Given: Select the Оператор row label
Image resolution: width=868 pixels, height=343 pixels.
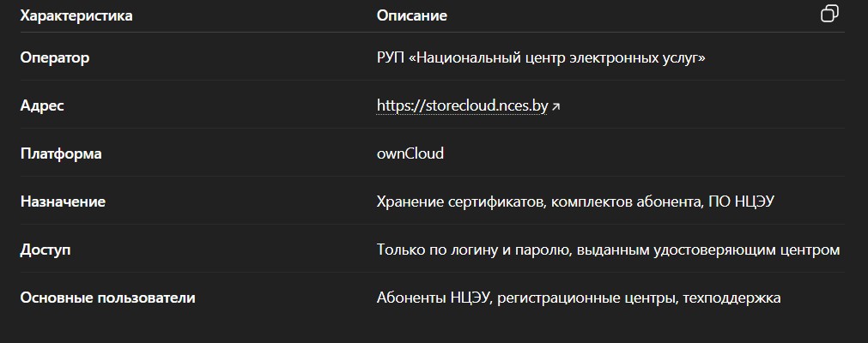Looking at the screenshot, I should (x=55, y=57).
